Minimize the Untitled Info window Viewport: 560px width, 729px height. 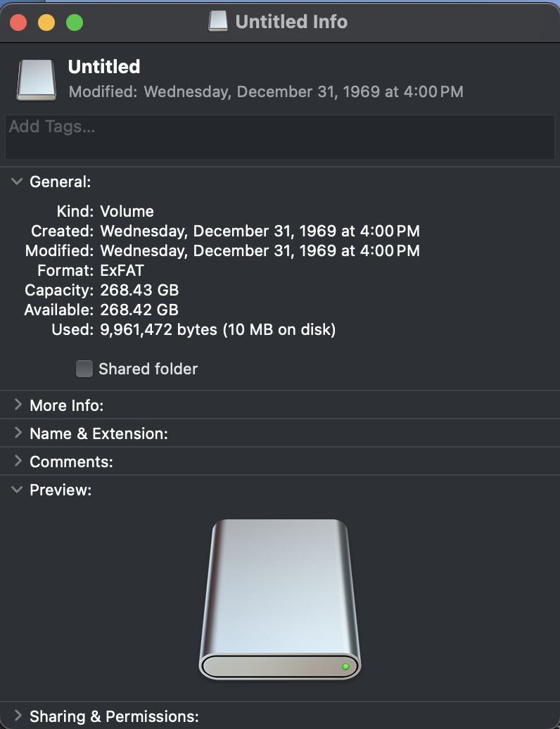[x=46, y=23]
